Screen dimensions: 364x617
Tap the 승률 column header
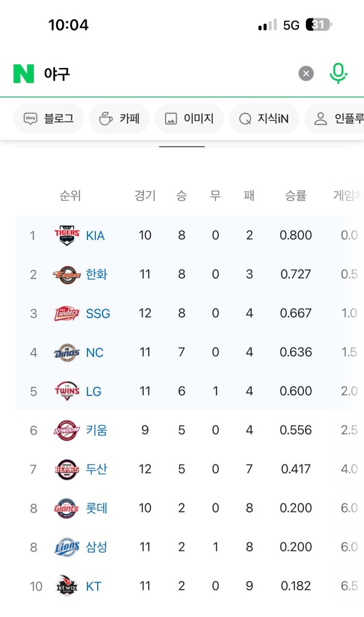pyautogui.click(x=295, y=195)
